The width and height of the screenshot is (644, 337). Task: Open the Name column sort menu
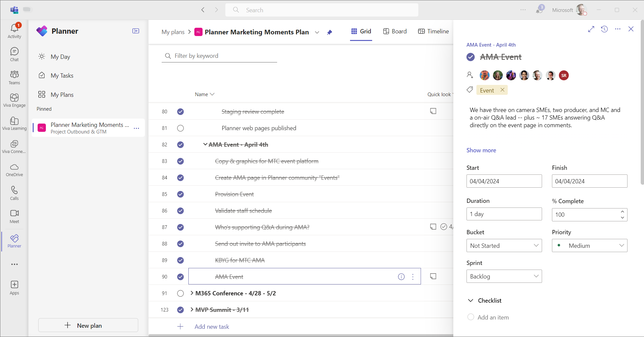[205, 94]
